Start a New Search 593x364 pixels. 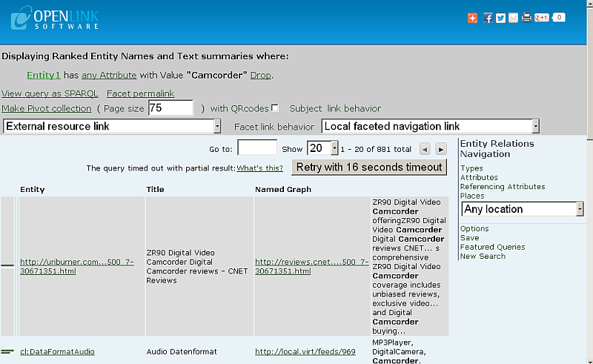pos(483,257)
